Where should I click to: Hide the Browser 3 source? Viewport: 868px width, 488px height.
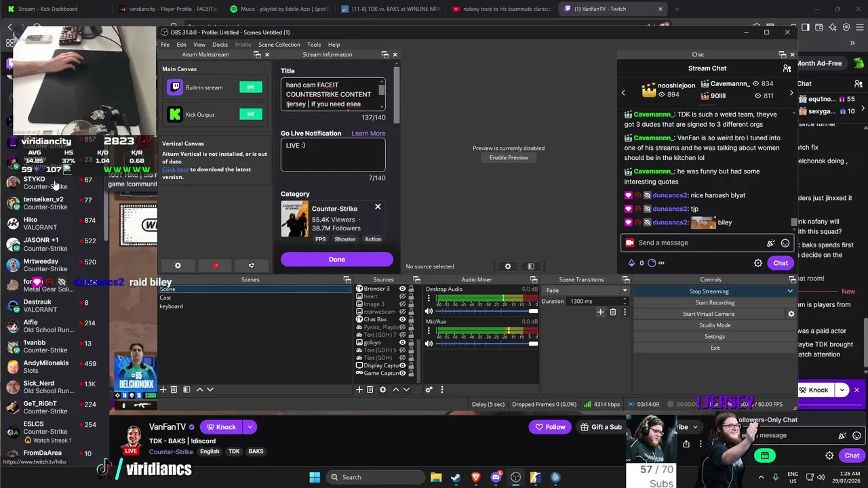coord(402,289)
